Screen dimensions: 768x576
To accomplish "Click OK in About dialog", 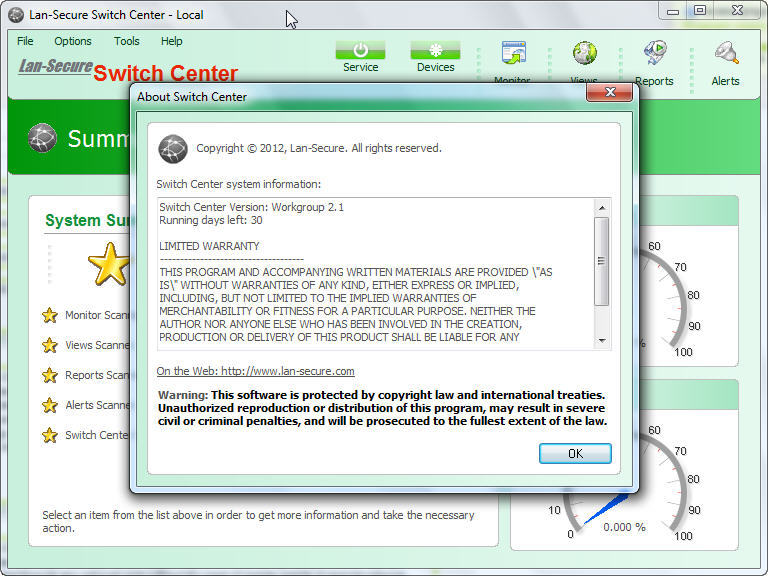I will pyautogui.click(x=575, y=454).
